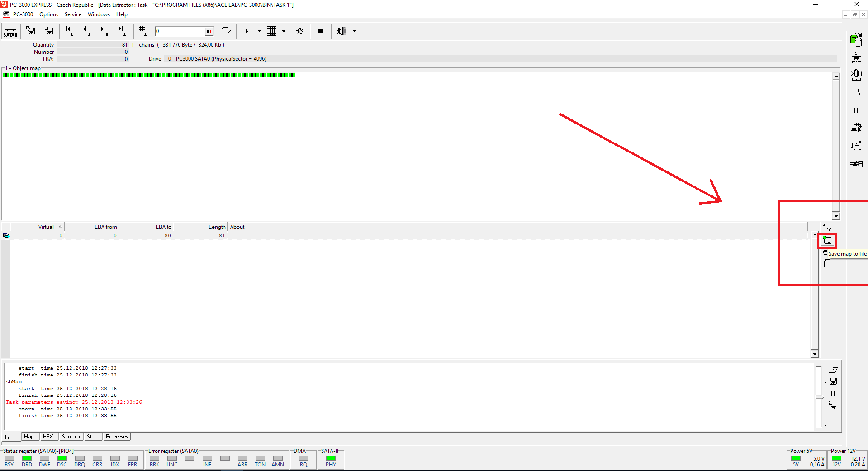868x471 pixels.
Task: Switch to the HEX tab
Action: click(x=48, y=437)
